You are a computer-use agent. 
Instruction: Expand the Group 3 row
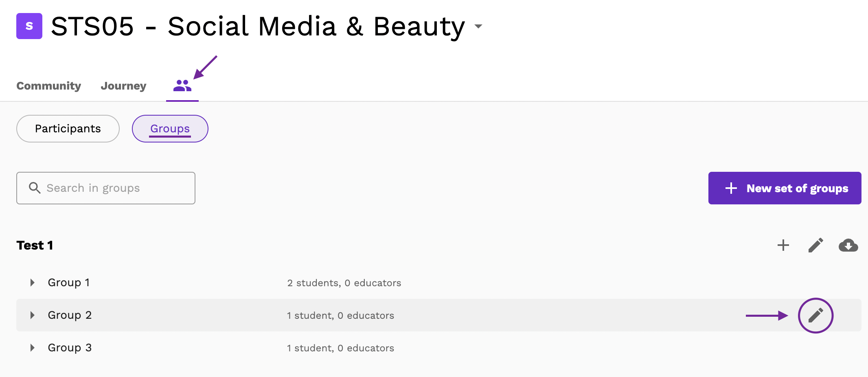32,347
